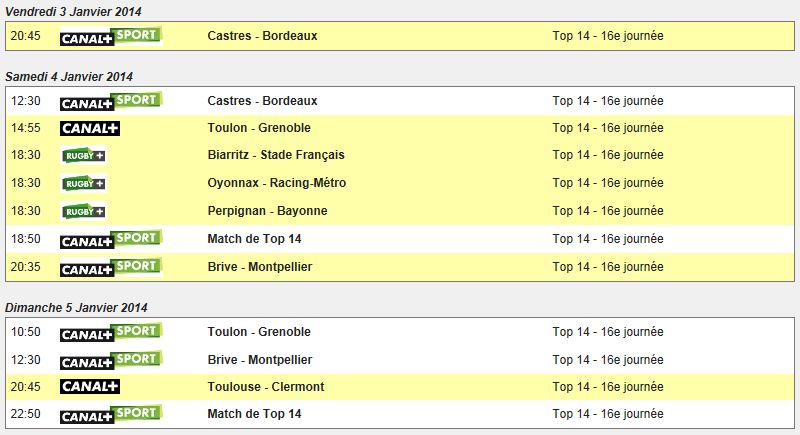Click the Canal+ Sport logo for Sunday's 22:50 Match de Top 14

[x=111, y=414]
